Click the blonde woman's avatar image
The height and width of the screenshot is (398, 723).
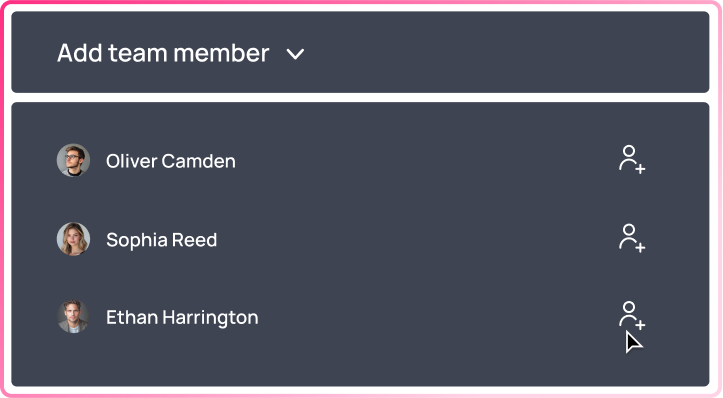tap(73, 239)
